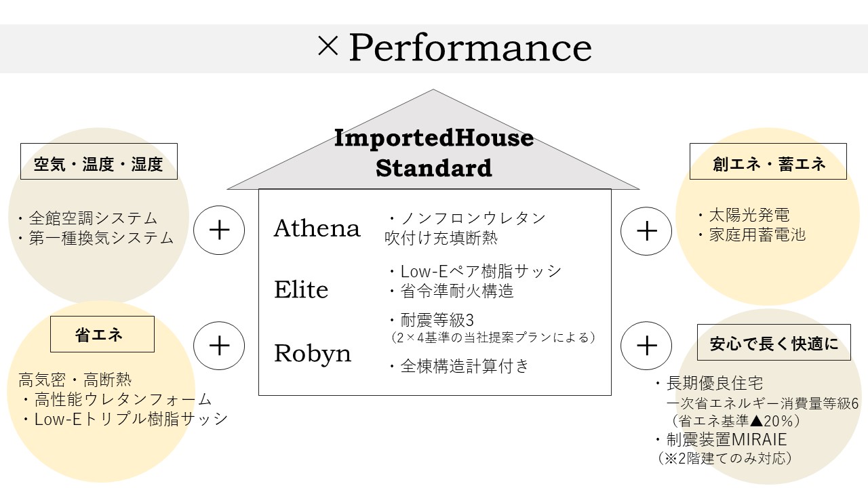Select the Performance title text

click(470, 48)
